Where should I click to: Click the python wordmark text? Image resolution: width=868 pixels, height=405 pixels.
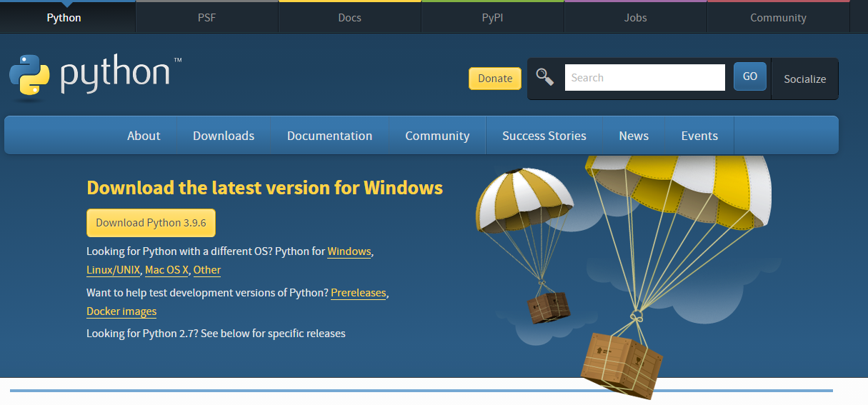click(115, 75)
